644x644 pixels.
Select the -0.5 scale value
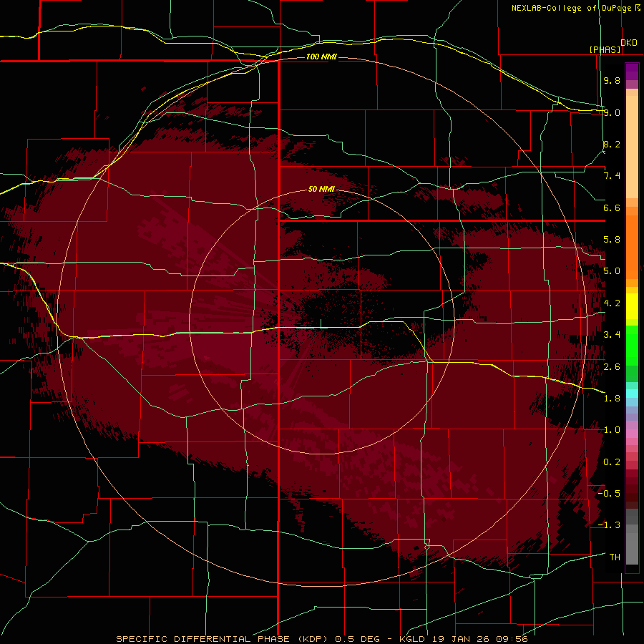click(x=609, y=493)
